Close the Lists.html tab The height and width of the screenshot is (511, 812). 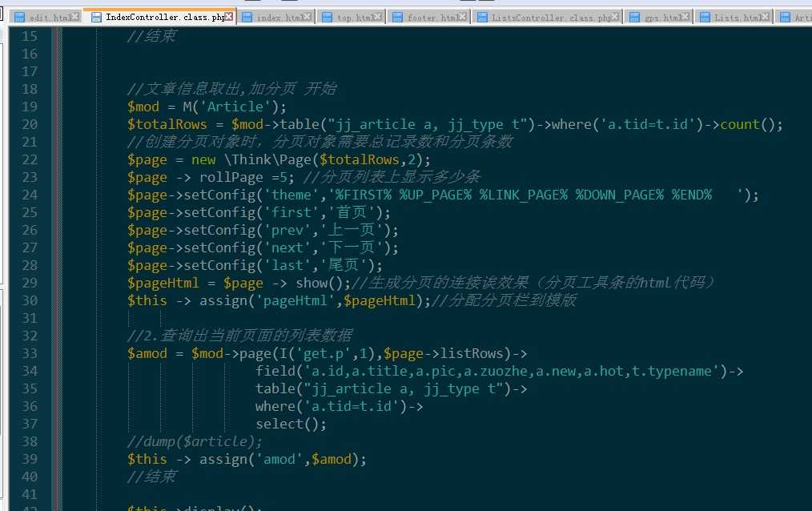766,17
